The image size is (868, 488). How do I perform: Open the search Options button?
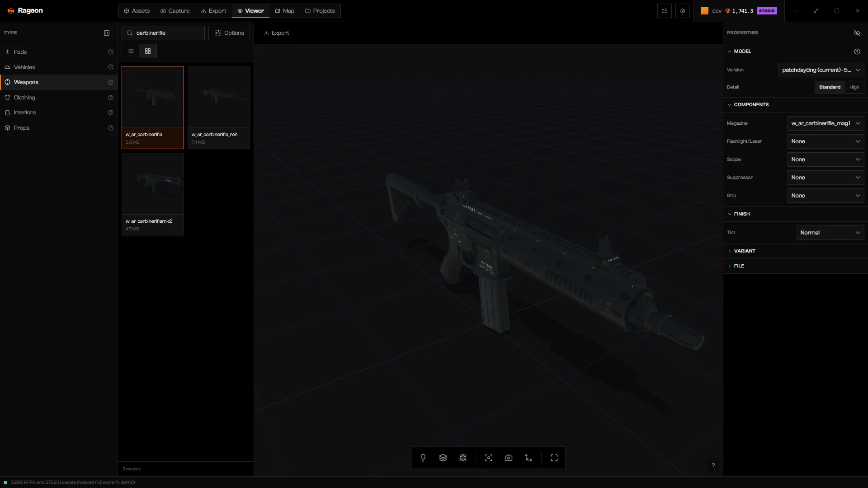pyautogui.click(x=229, y=33)
